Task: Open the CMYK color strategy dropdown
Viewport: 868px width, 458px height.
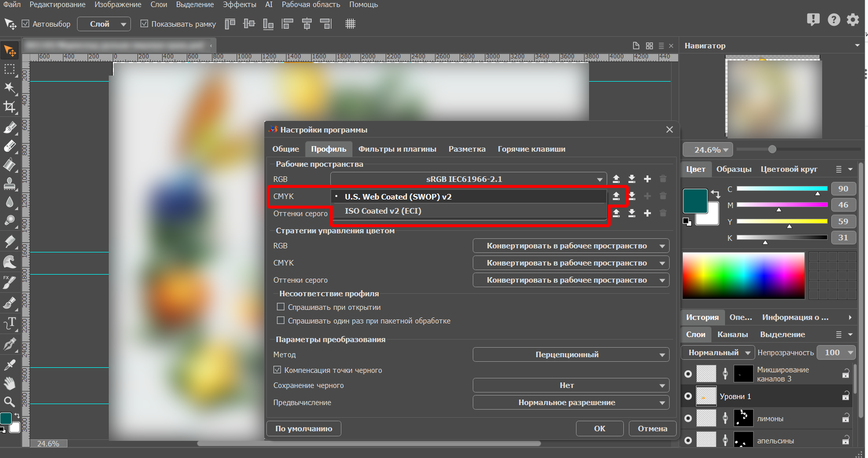Action: [571, 263]
